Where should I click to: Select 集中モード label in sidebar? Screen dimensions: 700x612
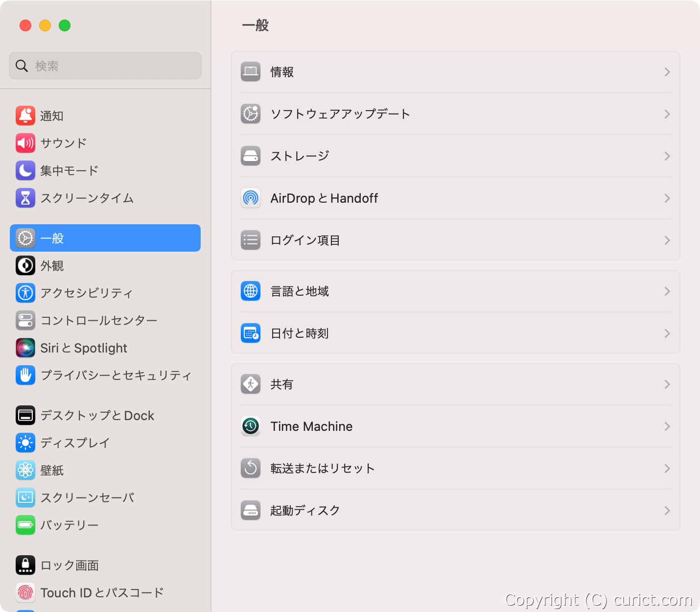click(70, 170)
